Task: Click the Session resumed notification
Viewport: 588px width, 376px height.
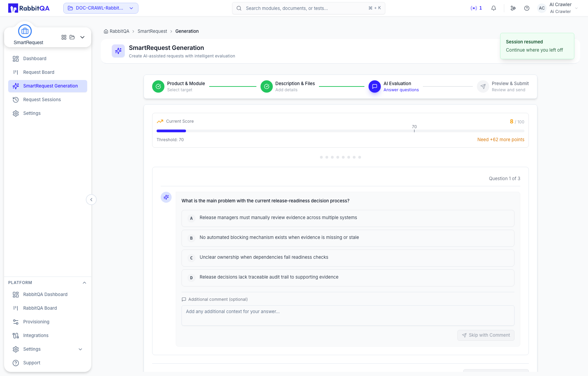Action: tap(537, 46)
